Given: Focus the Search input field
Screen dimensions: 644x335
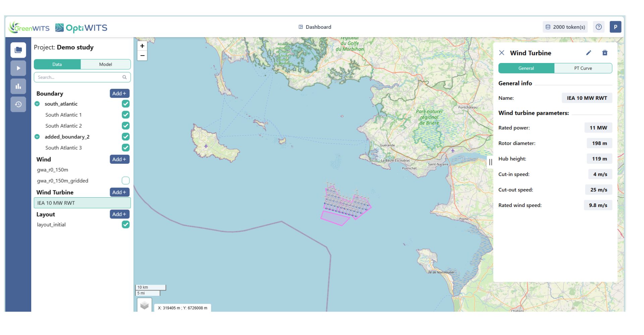Looking at the screenshot, I should [82, 77].
